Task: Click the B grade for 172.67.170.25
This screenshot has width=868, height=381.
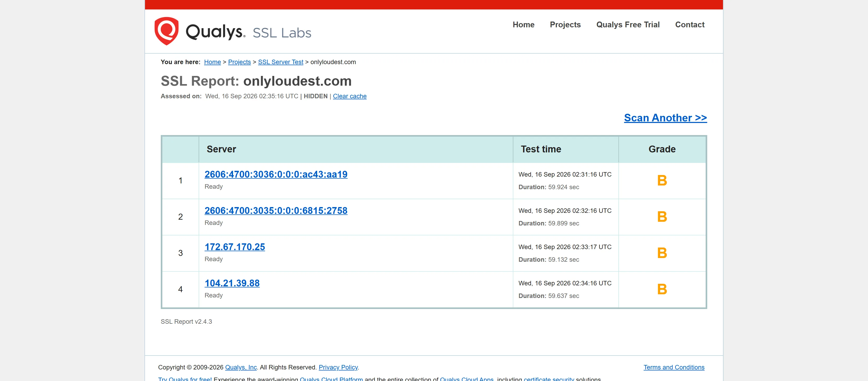Action: click(x=662, y=253)
